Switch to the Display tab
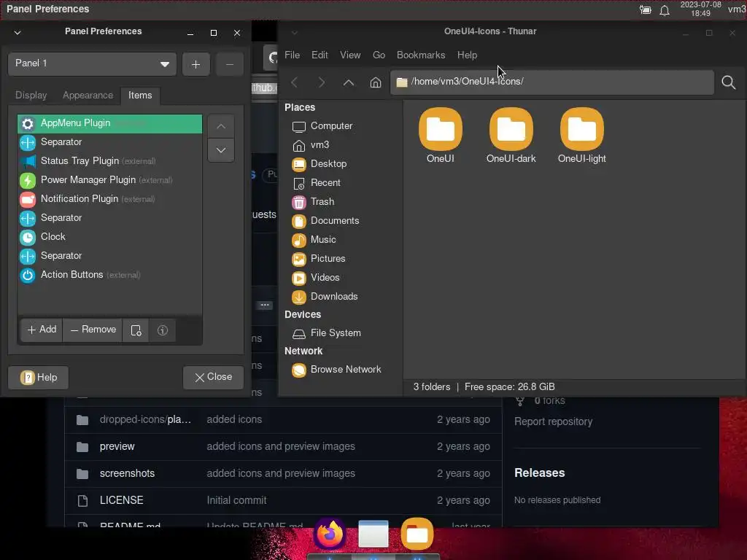The image size is (747, 560). pos(31,96)
